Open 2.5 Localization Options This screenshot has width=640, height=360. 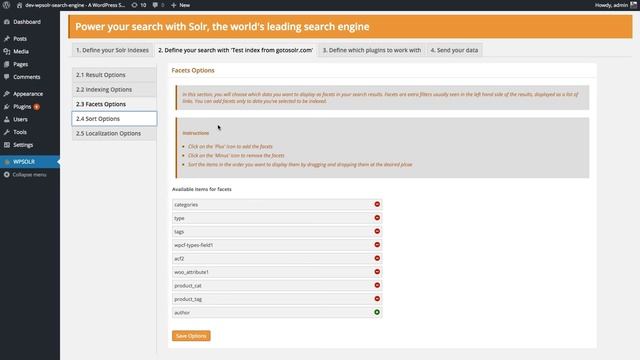pyautogui.click(x=114, y=133)
